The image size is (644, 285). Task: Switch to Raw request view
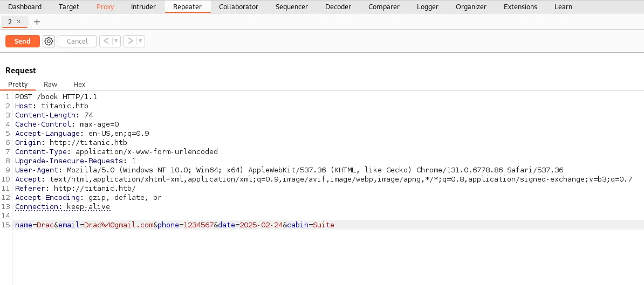(51, 84)
